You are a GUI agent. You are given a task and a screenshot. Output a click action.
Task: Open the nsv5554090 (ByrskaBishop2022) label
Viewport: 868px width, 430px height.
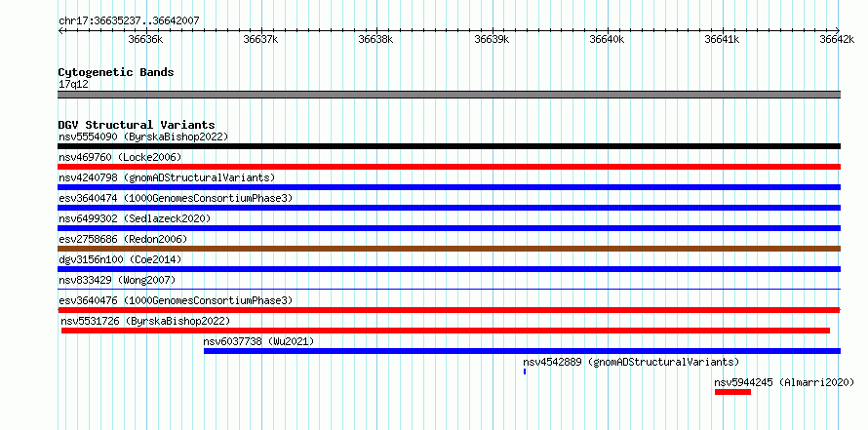click(143, 137)
